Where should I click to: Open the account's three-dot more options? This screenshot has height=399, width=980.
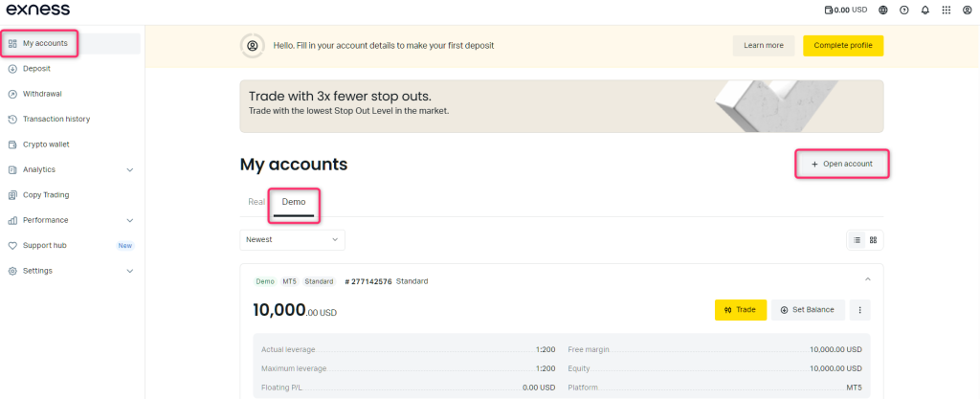pos(859,310)
